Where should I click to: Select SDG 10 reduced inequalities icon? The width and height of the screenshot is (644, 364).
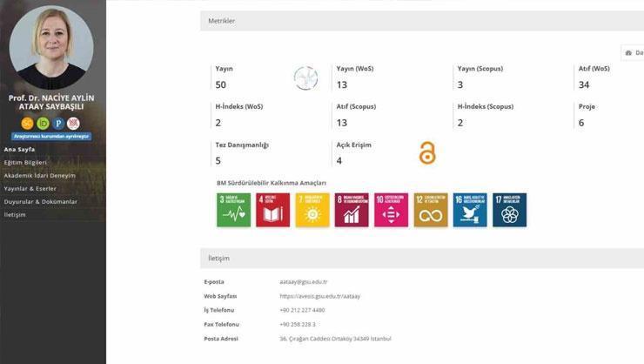pos(391,210)
